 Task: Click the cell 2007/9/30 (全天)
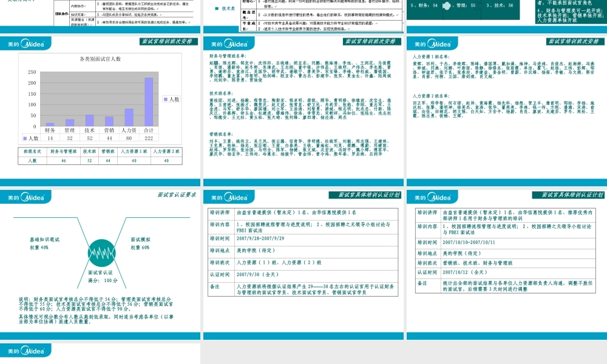(x=257, y=275)
